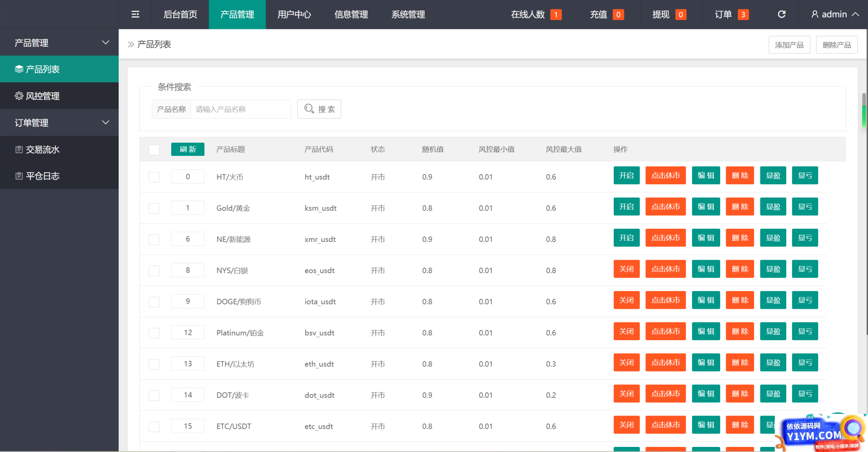Viewport: 868px width, 452px height.
Task: Open the 系统管理 top menu
Action: coord(408,14)
